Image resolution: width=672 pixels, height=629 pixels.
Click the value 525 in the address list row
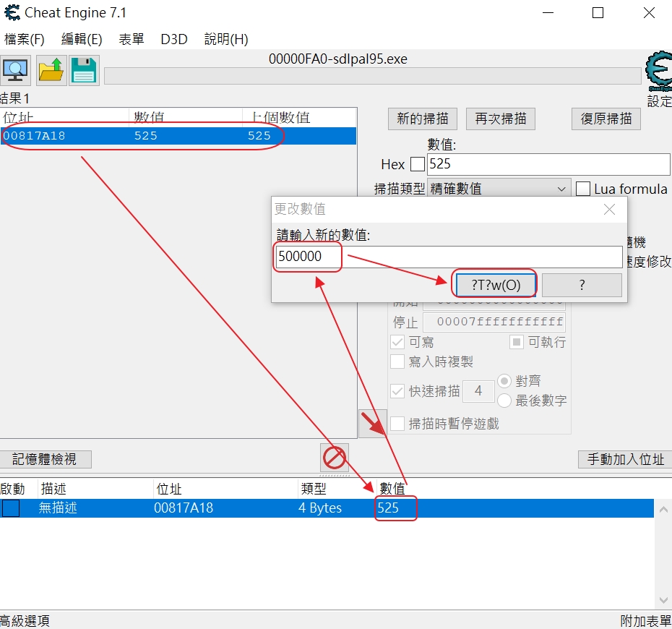tap(388, 508)
